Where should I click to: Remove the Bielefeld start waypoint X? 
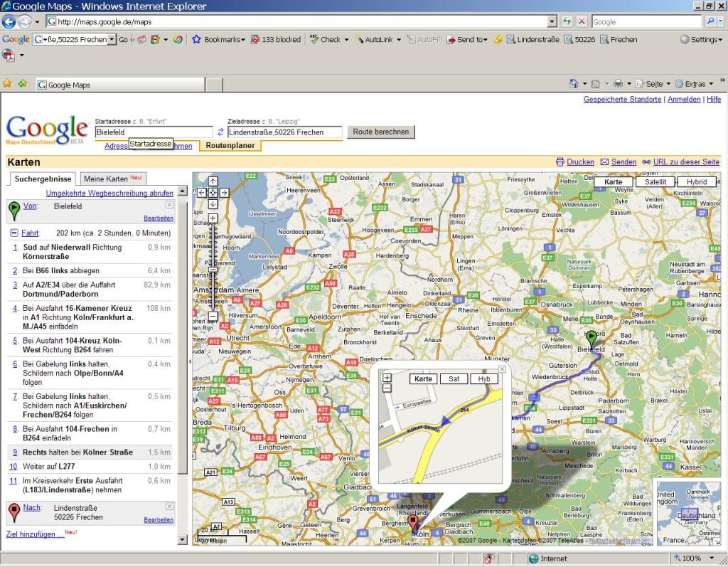point(169,205)
